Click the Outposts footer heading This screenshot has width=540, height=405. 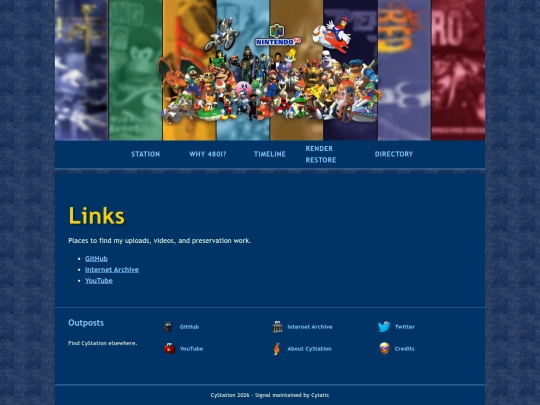click(86, 323)
